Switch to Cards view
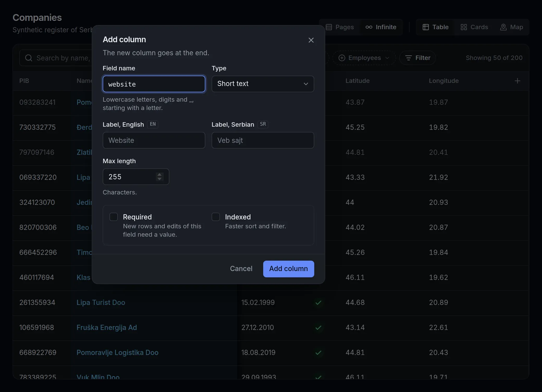Viewport: 542px width, 392px height. pos(474,27)
